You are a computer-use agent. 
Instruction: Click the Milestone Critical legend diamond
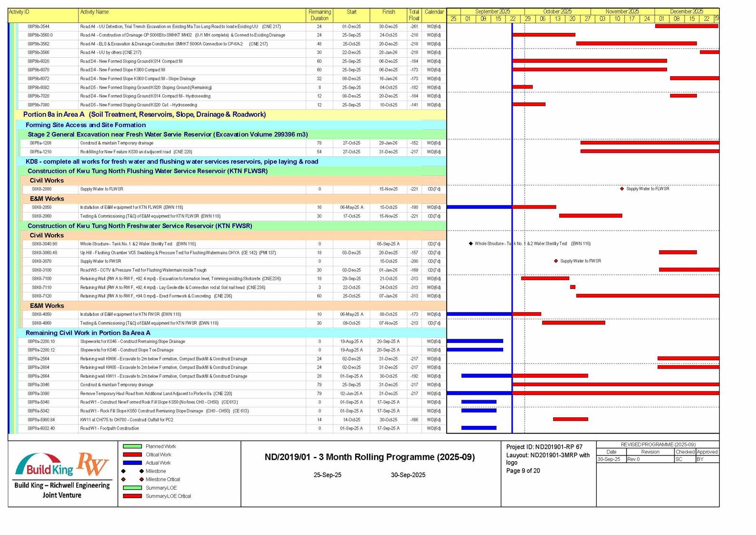[x=141, y=479]
